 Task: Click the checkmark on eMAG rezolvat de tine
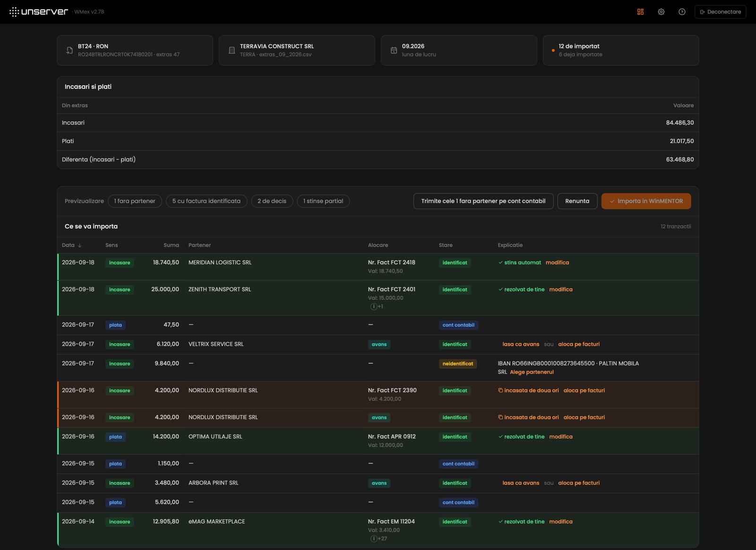(500, 522)
